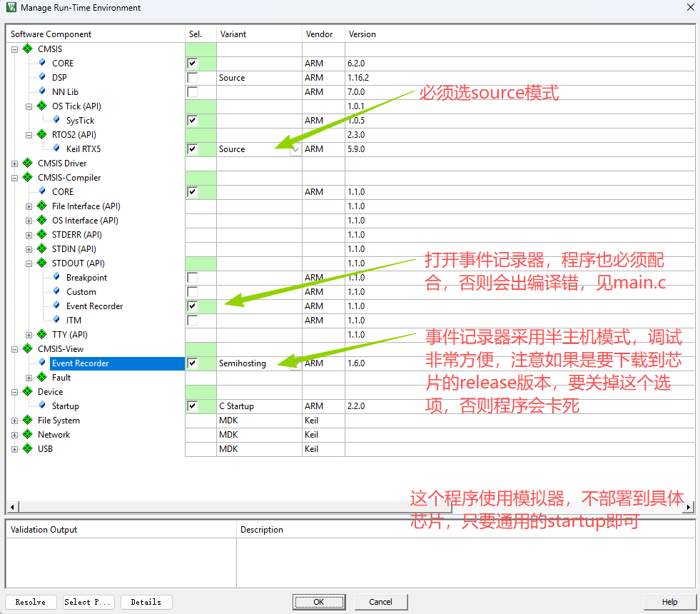700x614 pixels.
Task: Click the Validation Output header
Action: pos(121,530)
